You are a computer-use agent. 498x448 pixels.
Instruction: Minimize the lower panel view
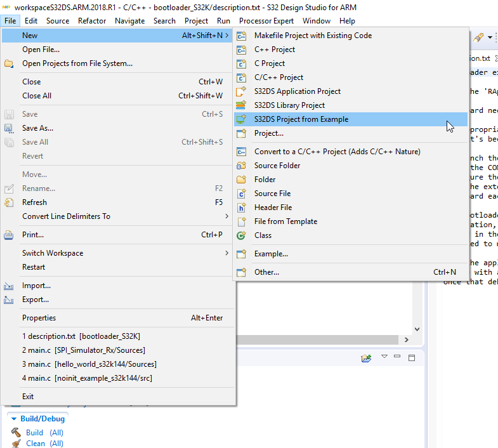click(x=397, y=356)
